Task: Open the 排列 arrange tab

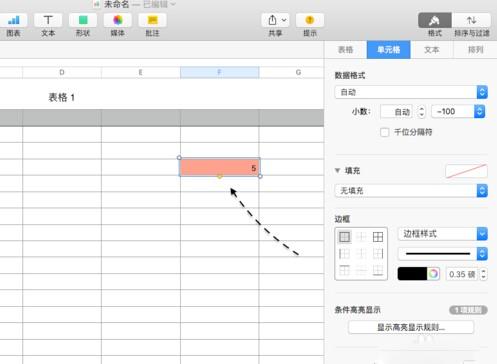Action: pos(475,50)
